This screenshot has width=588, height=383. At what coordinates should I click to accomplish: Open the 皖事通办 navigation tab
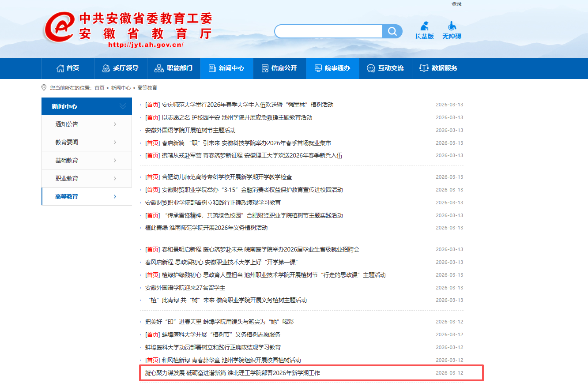click(x=332, y=68)
